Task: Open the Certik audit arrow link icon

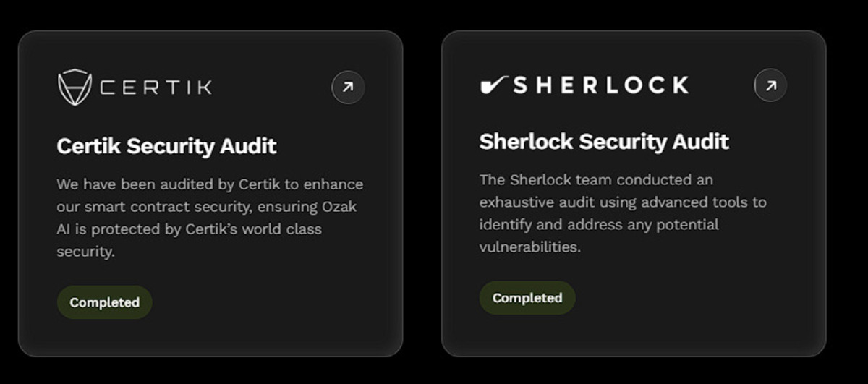Action: click(348, 88)
